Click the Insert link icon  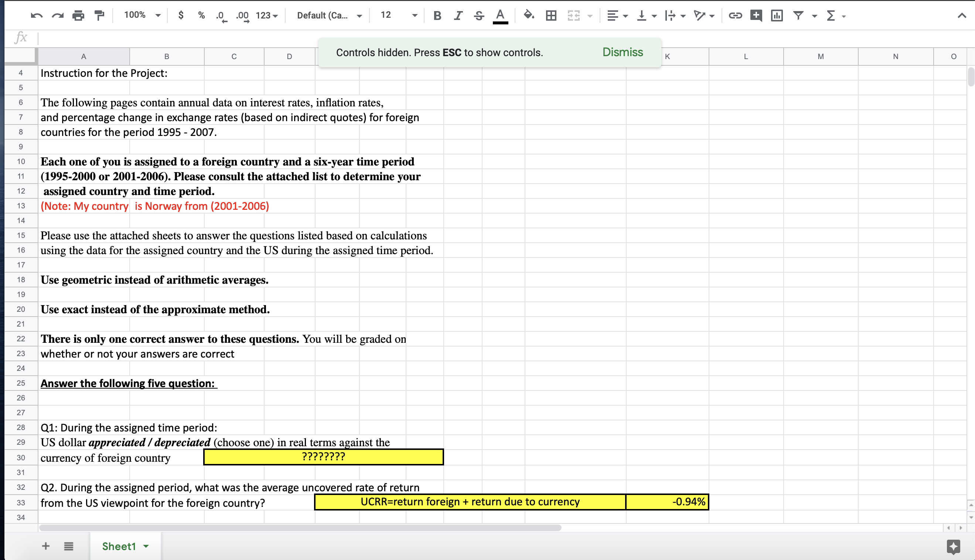[x=735, y=16]
